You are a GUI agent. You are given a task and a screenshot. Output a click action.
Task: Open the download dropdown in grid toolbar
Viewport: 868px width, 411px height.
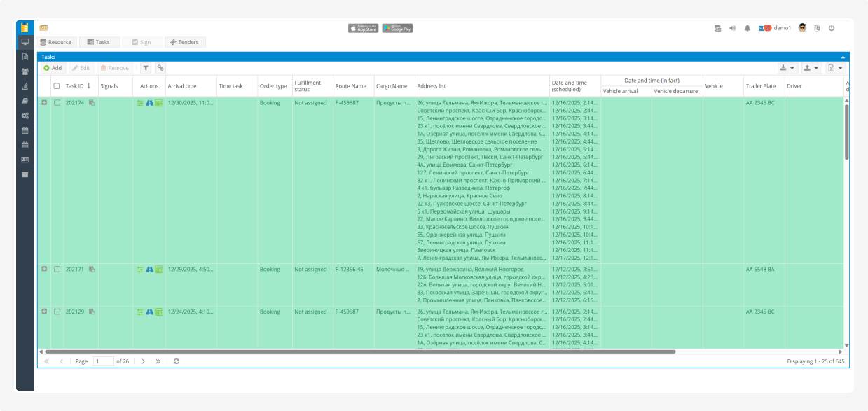click(x=787, y=68)
